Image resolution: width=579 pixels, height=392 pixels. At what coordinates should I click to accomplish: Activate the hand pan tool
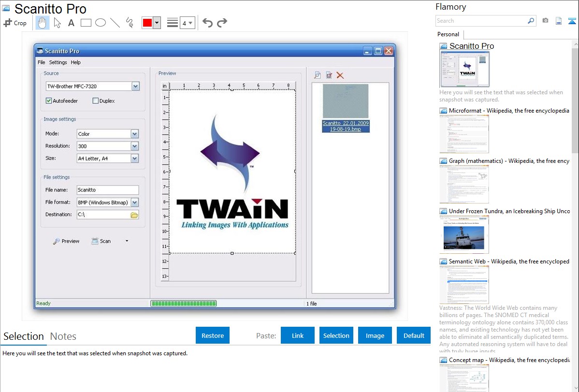42,23
